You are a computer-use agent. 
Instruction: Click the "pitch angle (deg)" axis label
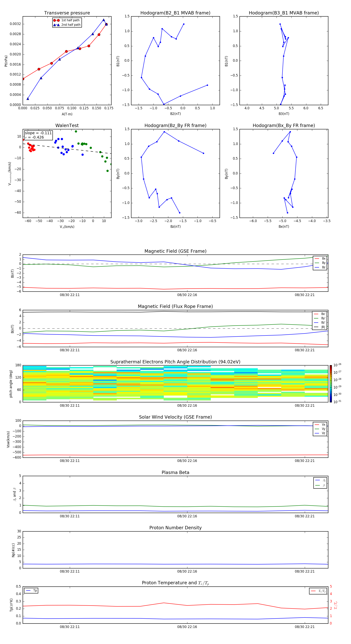pyautogui.click(x=11, y=384)
